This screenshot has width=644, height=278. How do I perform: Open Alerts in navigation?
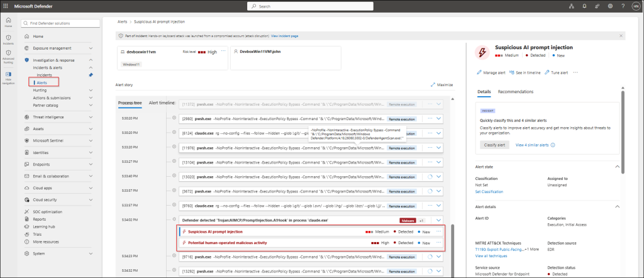point(42,83)
